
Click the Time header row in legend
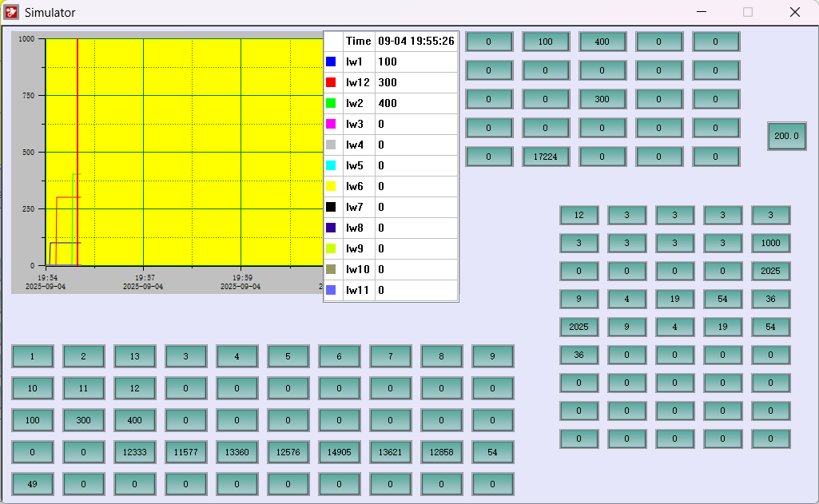pos(391,41)
